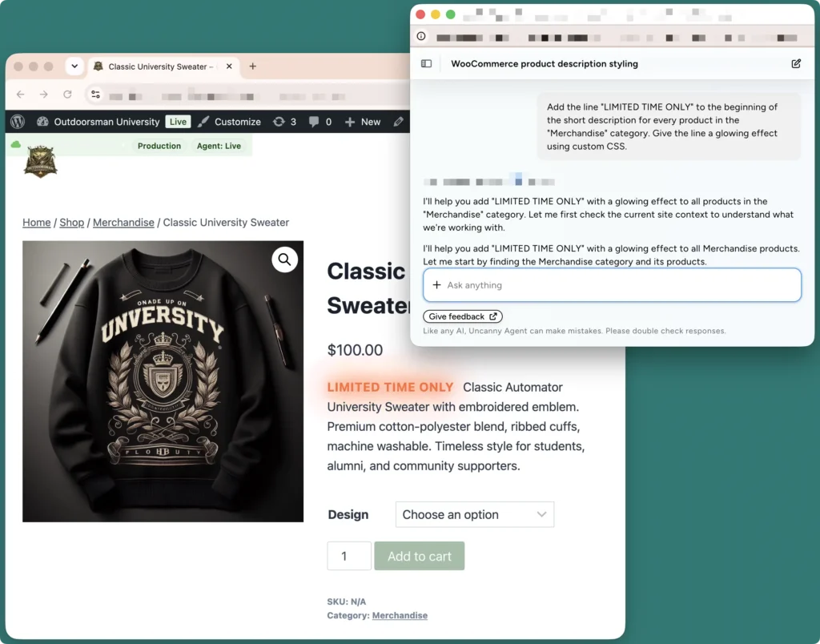This screenshot has height=644, width=820.
Task: Toggle the sidebar panel icon in chat window
Action: click(426, 64)
